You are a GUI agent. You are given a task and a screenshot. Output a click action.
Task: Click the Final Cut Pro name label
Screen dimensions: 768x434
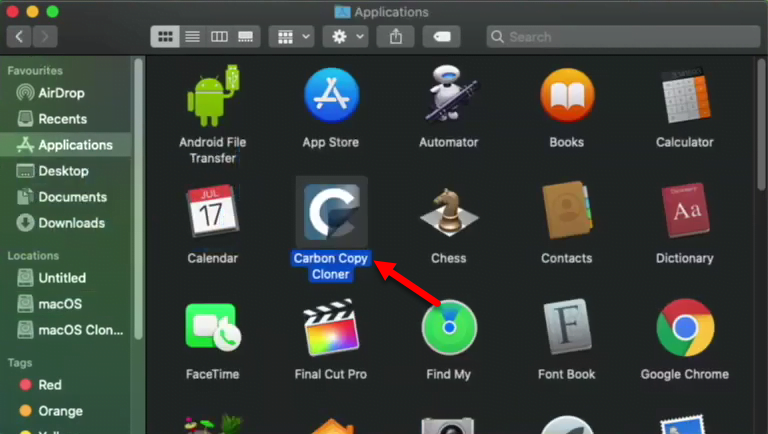pos(331,374)
